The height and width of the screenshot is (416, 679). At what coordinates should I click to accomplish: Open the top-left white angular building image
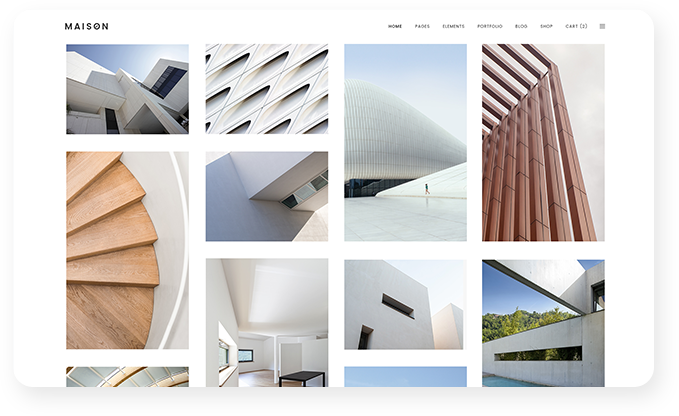coord(127,89)
